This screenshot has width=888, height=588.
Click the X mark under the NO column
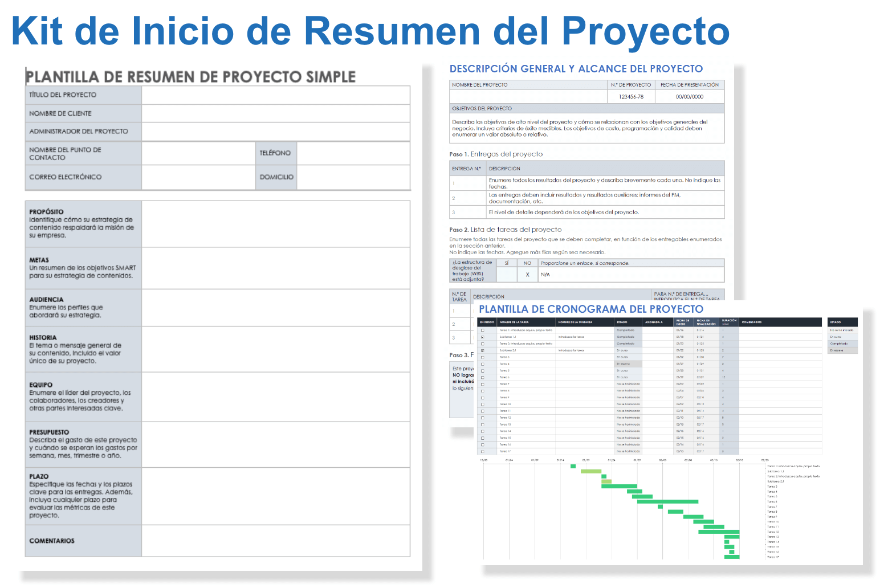[x=527, y=275]
